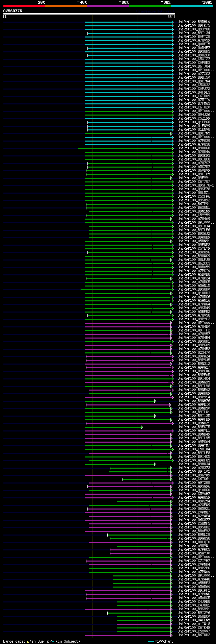Screen dimensions: 216x644
Task: Select label UniRef100_A2ZXG3
Action: (x=194, y=74)
